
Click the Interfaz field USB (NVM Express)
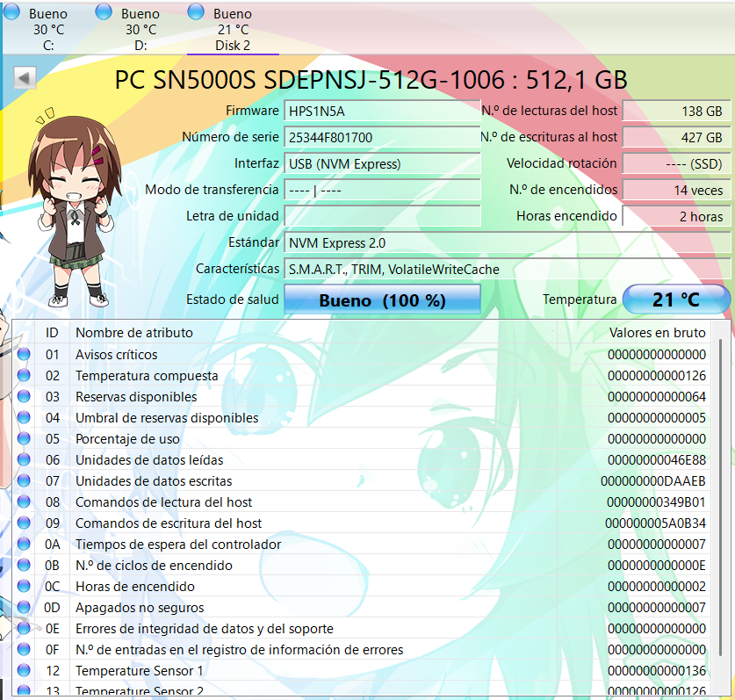click(382, 163)
